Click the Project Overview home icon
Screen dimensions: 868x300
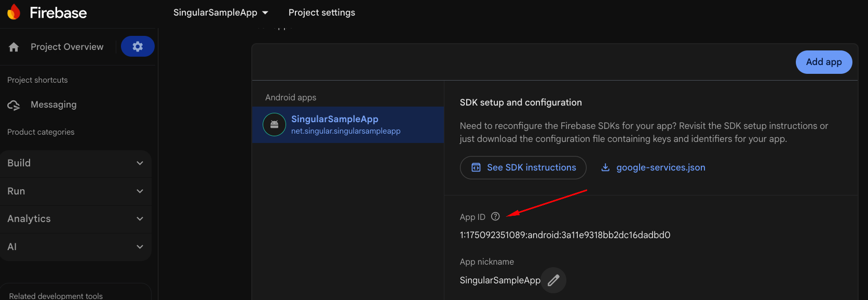tap(14, 47)
